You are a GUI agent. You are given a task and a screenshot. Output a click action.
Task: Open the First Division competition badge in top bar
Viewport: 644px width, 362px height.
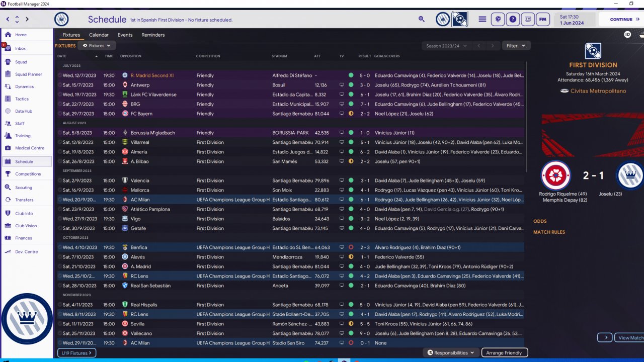[459, 19]
